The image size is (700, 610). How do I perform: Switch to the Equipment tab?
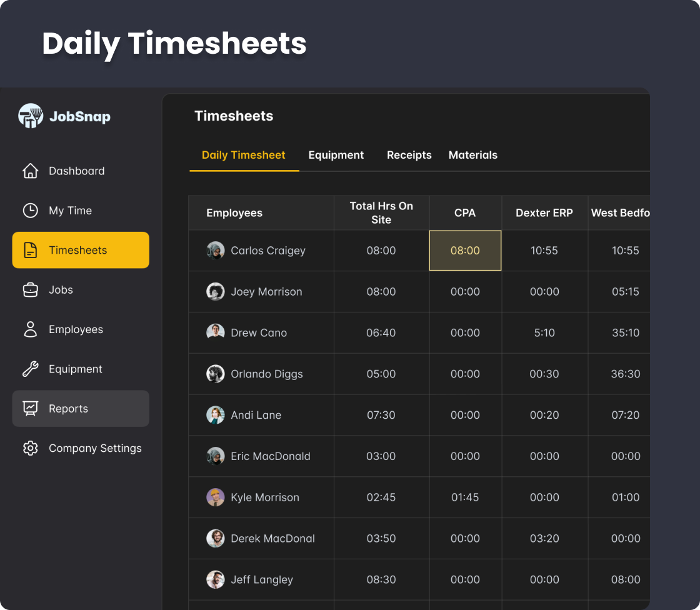click(x=336, y=155)
